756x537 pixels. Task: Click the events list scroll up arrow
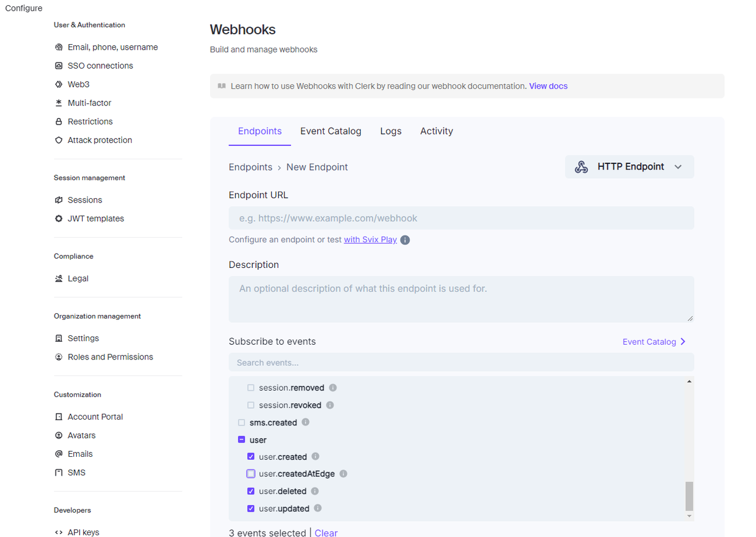pos(689,382)
